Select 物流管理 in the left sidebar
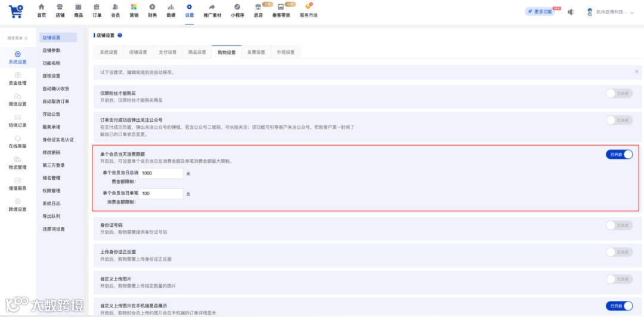644x317 pixels. 18,163
